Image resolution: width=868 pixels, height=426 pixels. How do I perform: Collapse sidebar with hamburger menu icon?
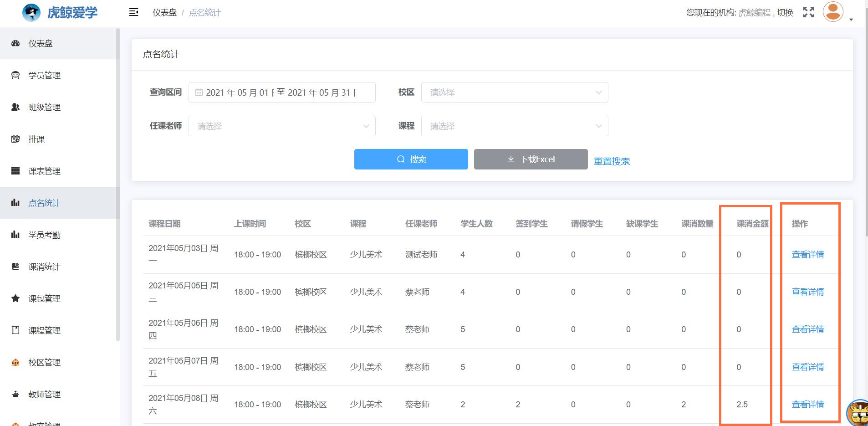coord(133,12)
